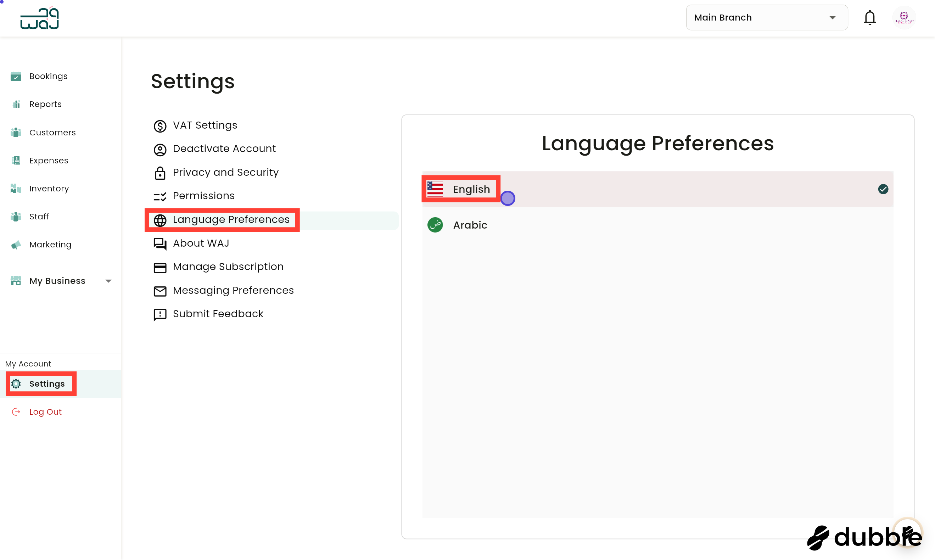Click the WAJ logo at top left

(39, 18)
